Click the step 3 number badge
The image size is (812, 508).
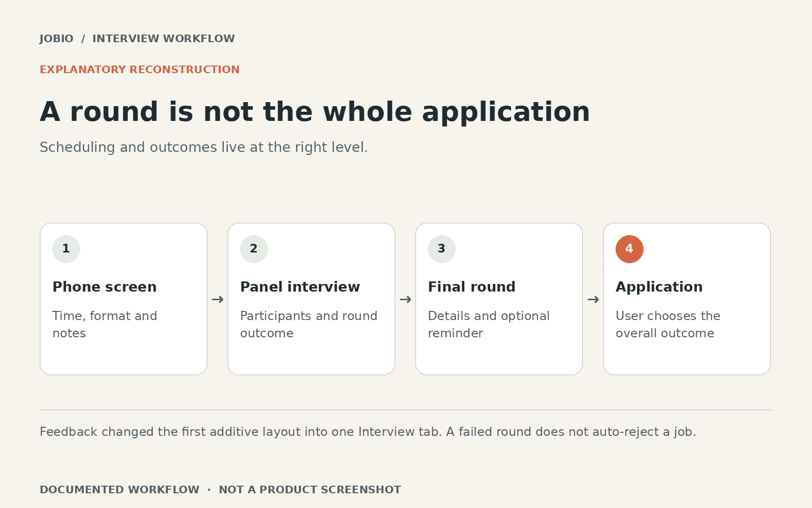pyautogui.click(x=442, y=249)
